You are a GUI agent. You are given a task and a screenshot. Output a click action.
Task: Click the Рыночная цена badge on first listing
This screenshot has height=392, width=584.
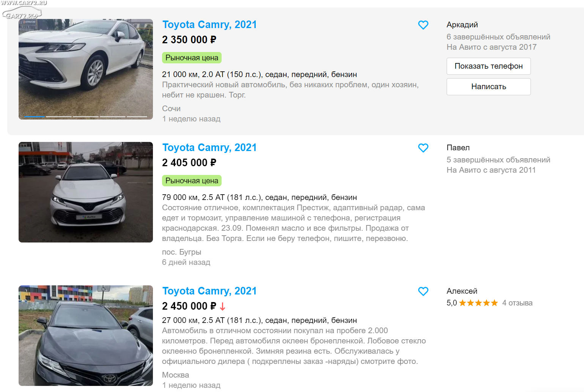pos(192,58)
